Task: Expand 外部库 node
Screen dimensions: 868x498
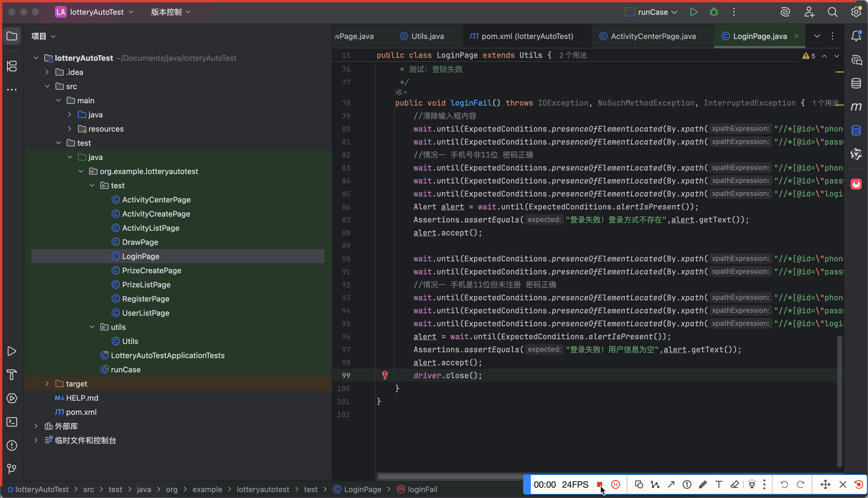Action: pos(36,426)
